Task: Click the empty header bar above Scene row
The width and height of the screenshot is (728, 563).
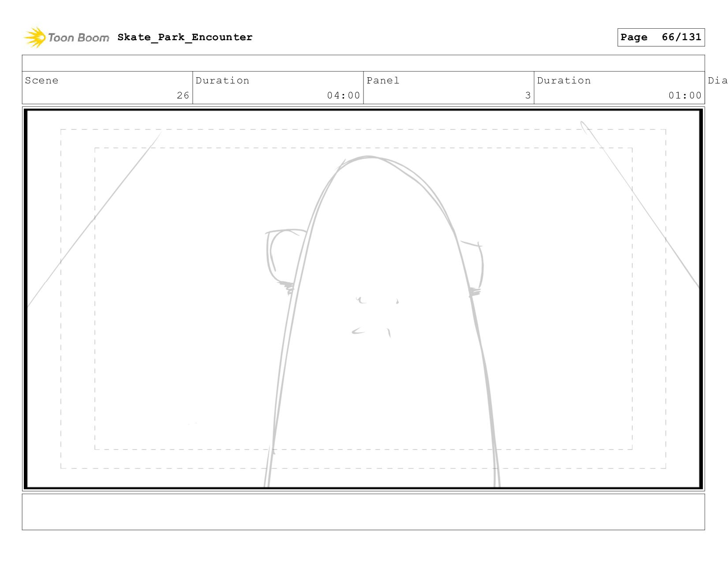Action: click(x=364, y=63)
